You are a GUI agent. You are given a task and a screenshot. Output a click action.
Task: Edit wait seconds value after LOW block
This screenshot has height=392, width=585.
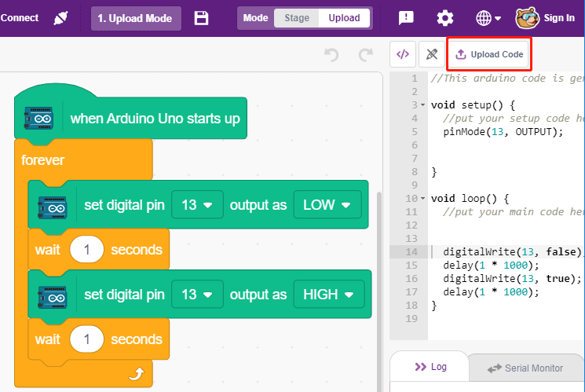point(86,249)
